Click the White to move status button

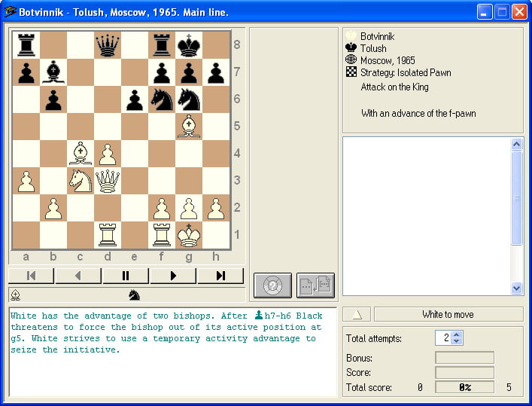[x=448, y=314]
